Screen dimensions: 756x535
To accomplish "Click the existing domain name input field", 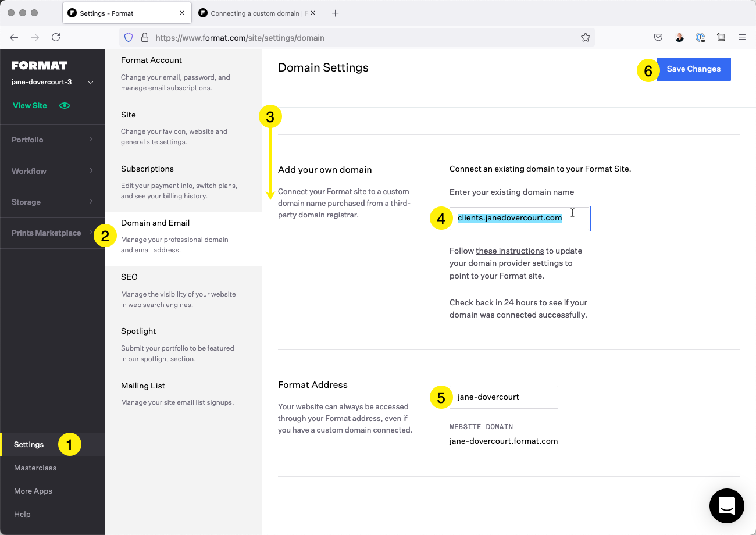I will pyautogui.click(x=519, y=219).
